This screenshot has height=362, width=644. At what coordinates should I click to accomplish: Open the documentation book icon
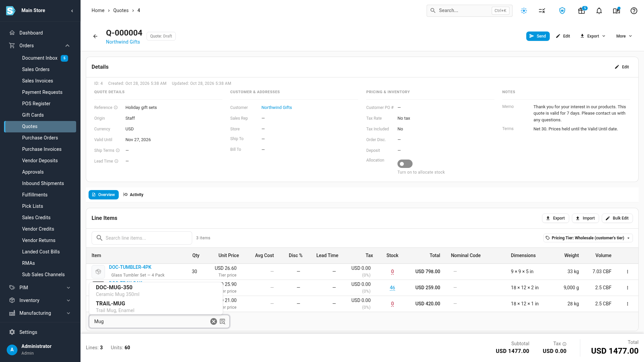616,11
